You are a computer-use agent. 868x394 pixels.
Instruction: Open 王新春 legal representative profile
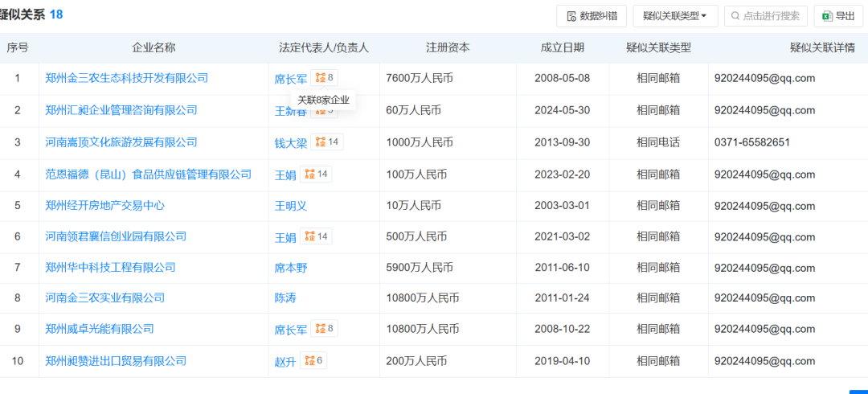291,110
